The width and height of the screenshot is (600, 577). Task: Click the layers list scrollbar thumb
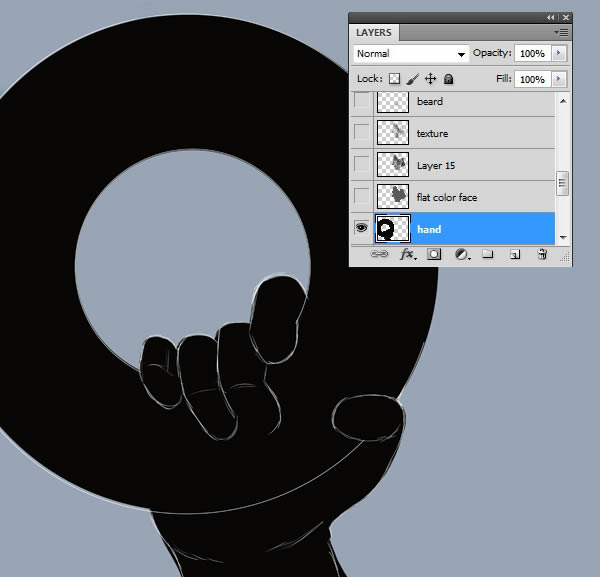[562, 184]
